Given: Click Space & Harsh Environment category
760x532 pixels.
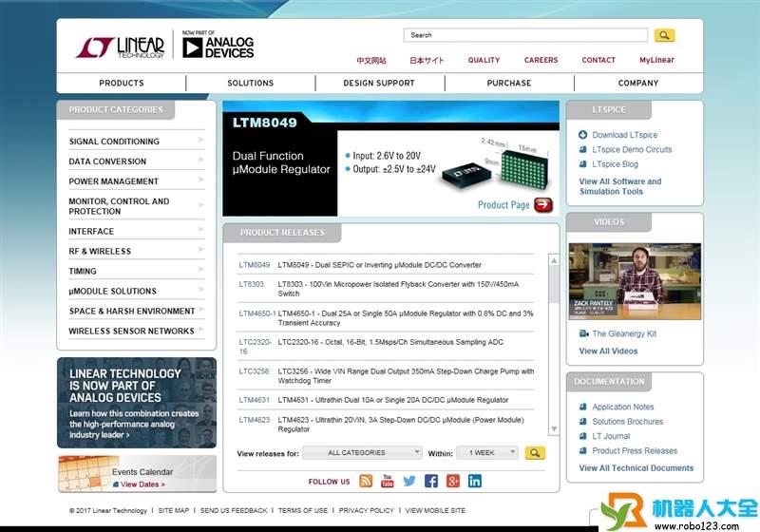Looking at the screenshot, I should 132,311.
